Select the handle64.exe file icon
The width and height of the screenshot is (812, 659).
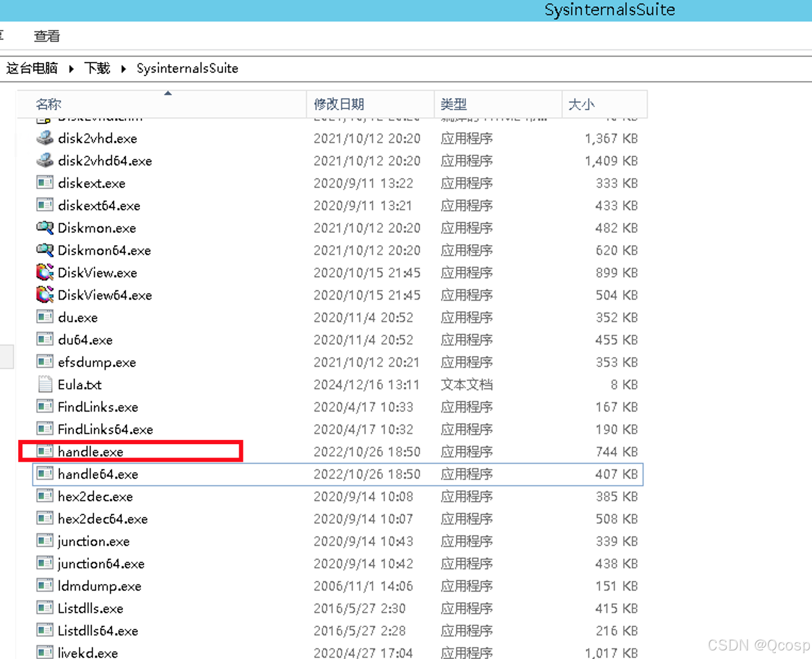pos(45,474)
